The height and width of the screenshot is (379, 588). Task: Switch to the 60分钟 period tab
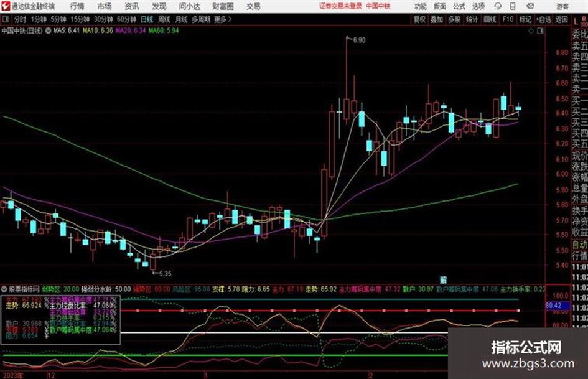pos(126,19)
